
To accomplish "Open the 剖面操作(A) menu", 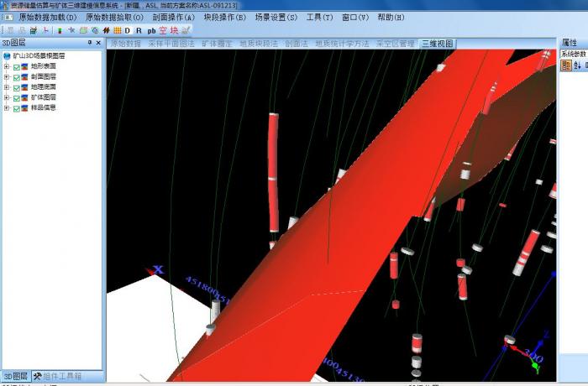I will point(174,17).
